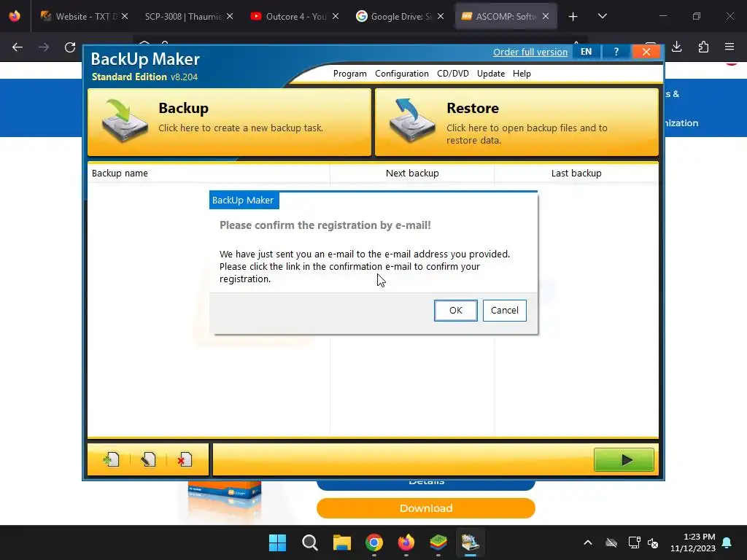Image resolution: width=747 pixels, height=560 pixels.
Task: Click Cancel in the registration dialog
Action: [505, 311]
